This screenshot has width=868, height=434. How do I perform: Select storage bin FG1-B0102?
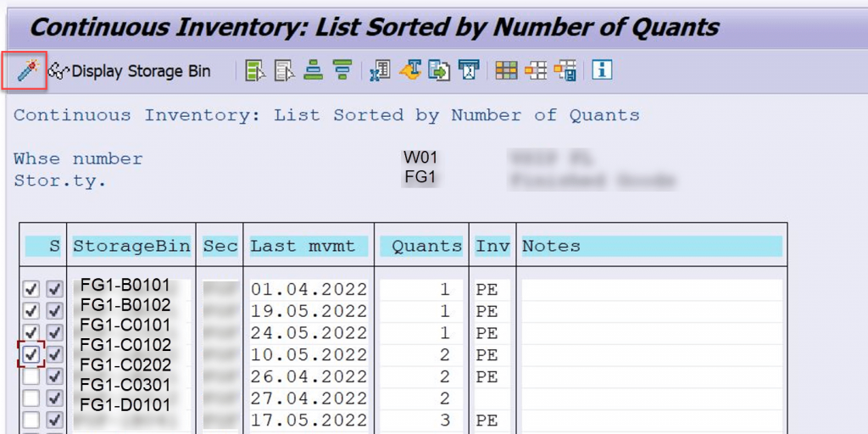(x=125, y=305)
